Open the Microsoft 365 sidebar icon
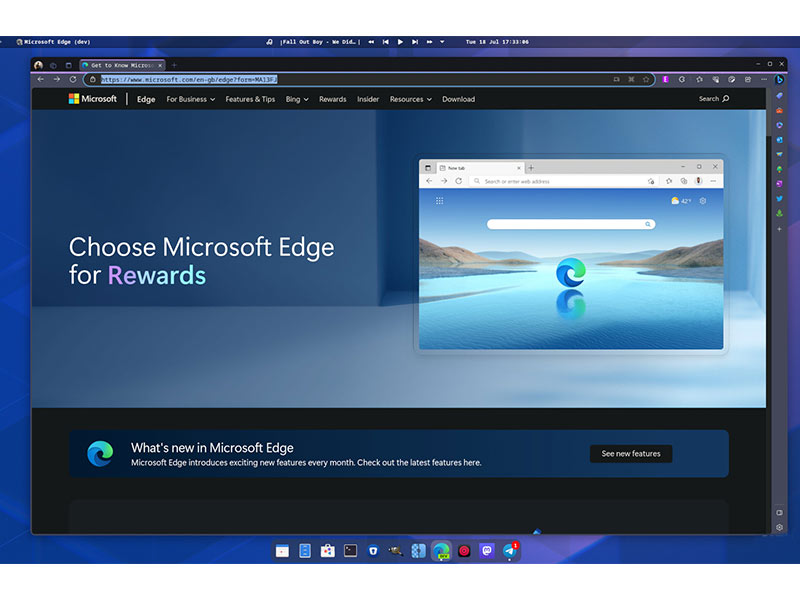800x600 pixels. (x=779, y=125)
